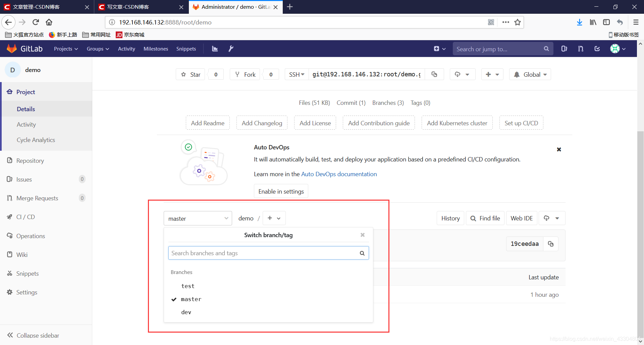Fork the demo project
Viewport: 644px width, 345px height.
coord(245,74)
